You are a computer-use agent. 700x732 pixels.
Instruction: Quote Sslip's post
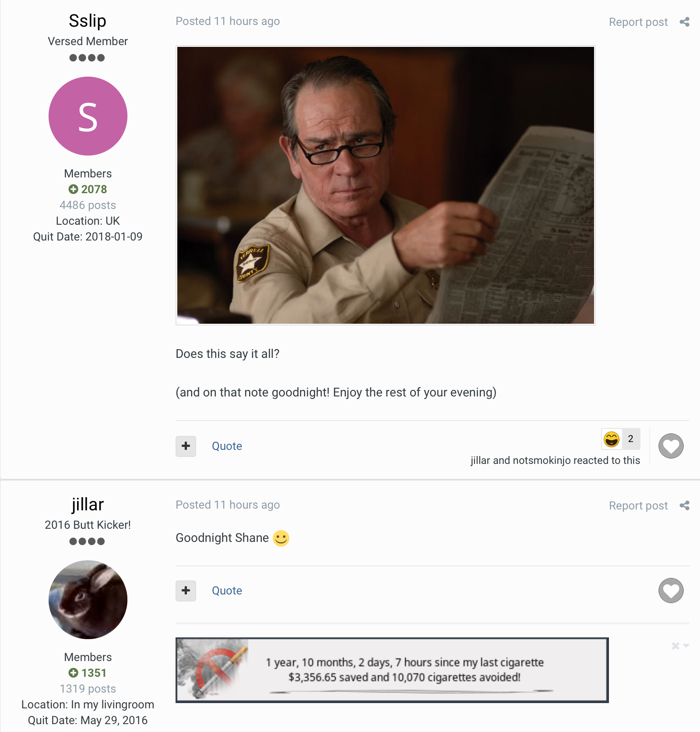[227, 446]
